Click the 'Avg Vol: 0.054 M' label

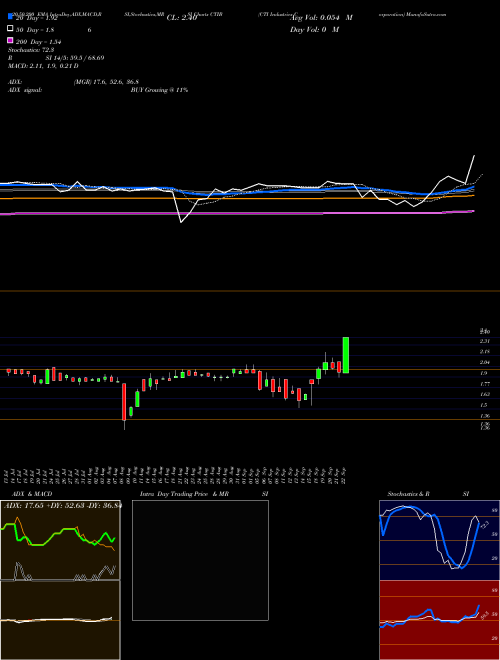pyautogui.click(x=321, y=18)
